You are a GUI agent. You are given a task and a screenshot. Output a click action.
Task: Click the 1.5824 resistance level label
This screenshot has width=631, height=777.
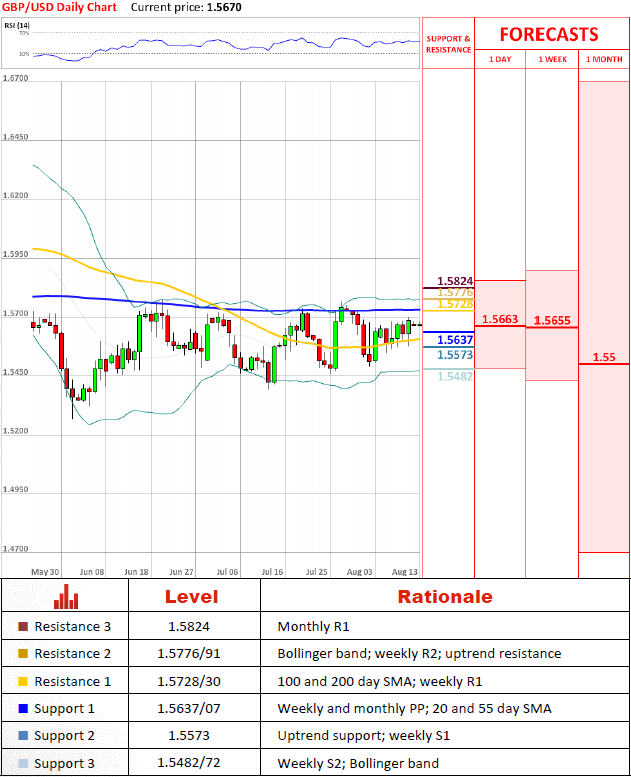(x=455, y=281)
